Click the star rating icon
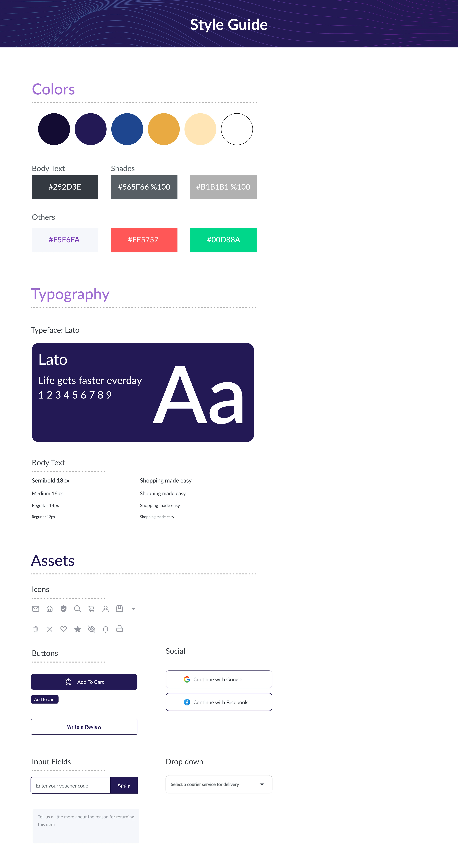The image size is (458, 868). [x=78, y=629]
